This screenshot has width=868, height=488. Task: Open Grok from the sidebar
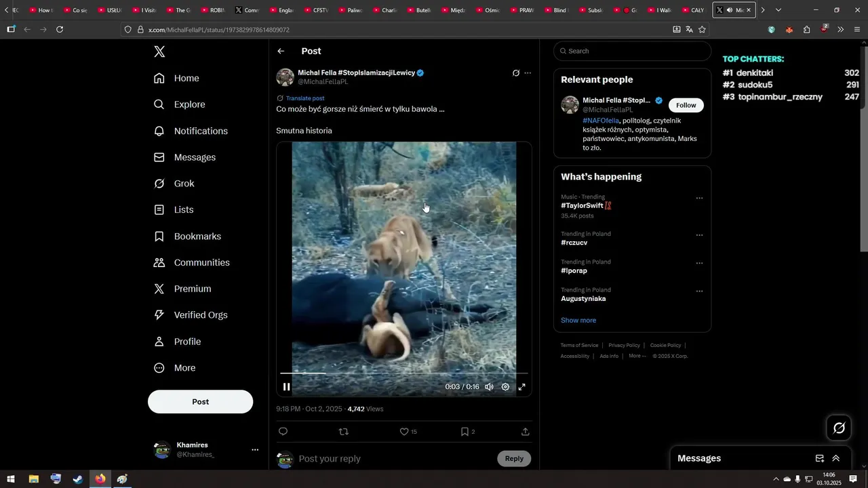pos(174,184)
